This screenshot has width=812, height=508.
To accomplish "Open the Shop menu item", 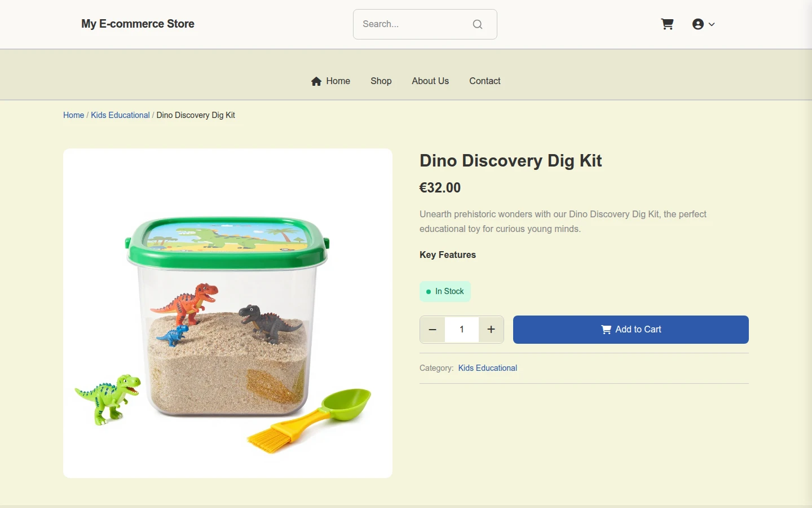I will tap(381, 81).
